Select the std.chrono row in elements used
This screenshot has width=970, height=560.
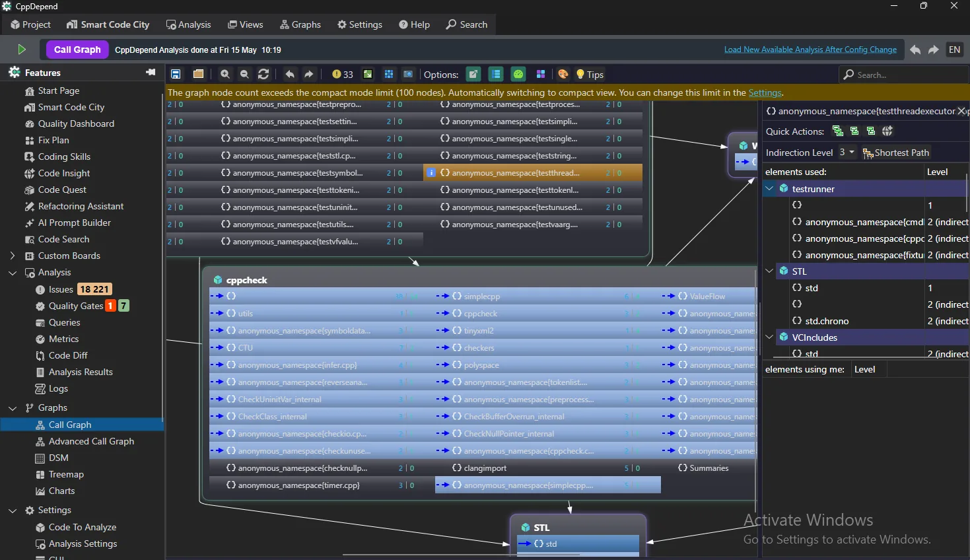coord(865,321)
